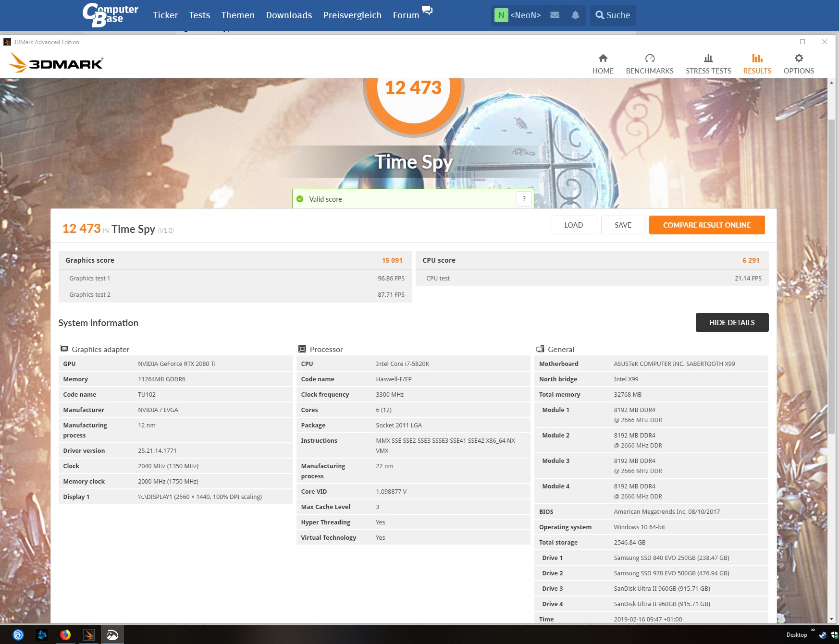
Task: Open Steam from the system tray
Action: [823, 635]
